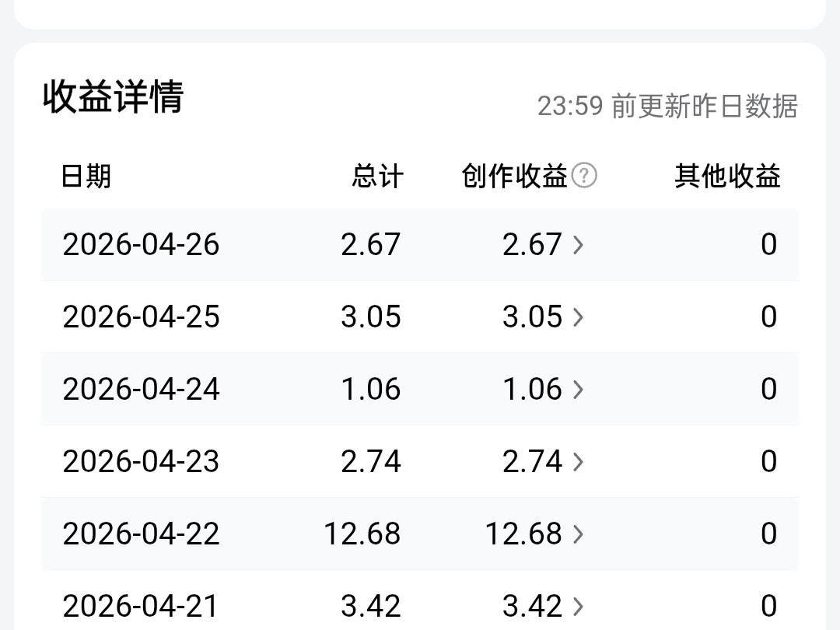Open the 2026-04-26 date row
Viewport: 840px width, 630px height.
[420, 245]
